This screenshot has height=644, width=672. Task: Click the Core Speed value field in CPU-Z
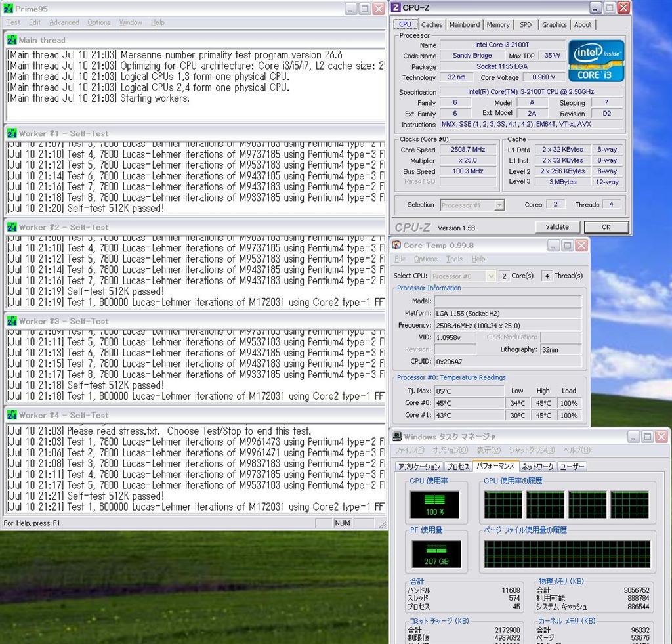click(467, 150)
